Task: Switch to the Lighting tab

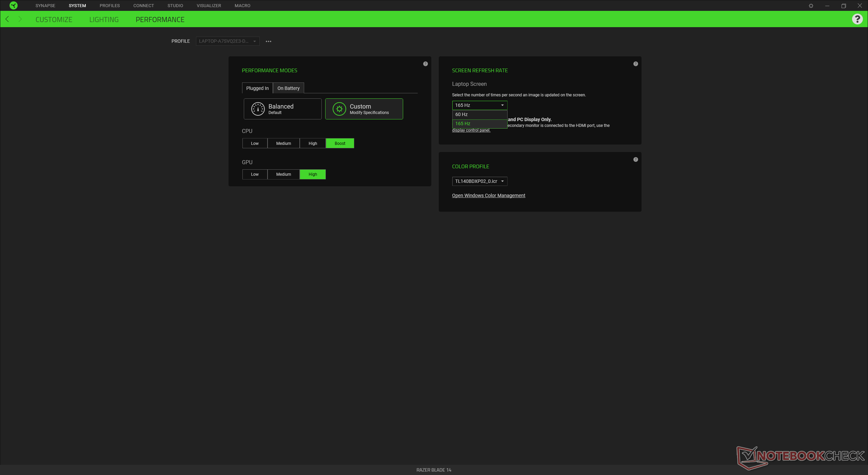Action: point(104,19)
